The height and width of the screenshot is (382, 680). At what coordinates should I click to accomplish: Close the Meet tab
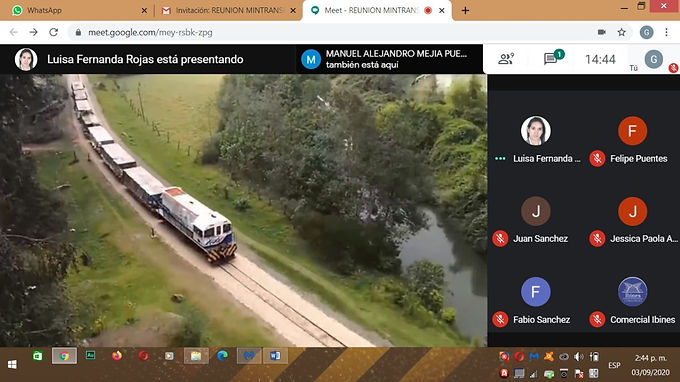click(441, 10)
